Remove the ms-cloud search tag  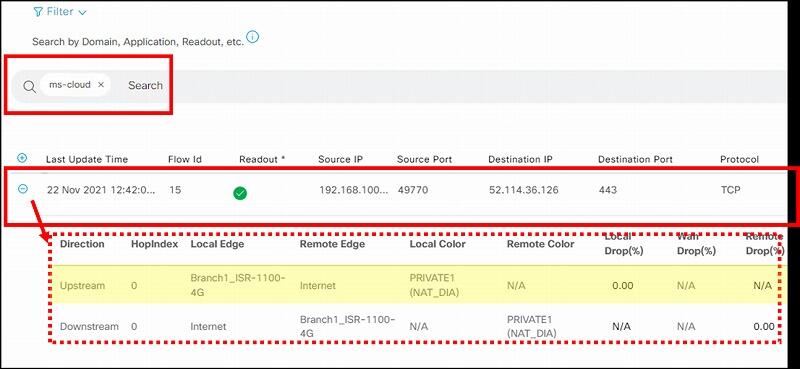(101, 85)
